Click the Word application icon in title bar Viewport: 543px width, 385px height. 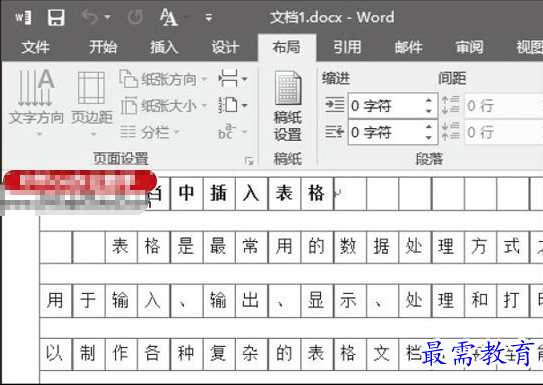pos(23,17)
